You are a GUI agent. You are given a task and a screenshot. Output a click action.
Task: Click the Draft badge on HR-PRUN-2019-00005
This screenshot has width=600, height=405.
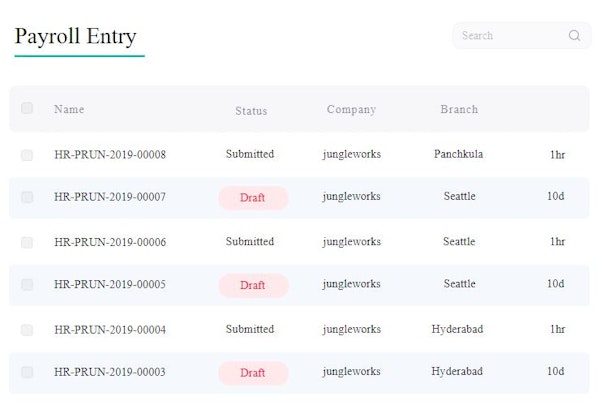252,285
